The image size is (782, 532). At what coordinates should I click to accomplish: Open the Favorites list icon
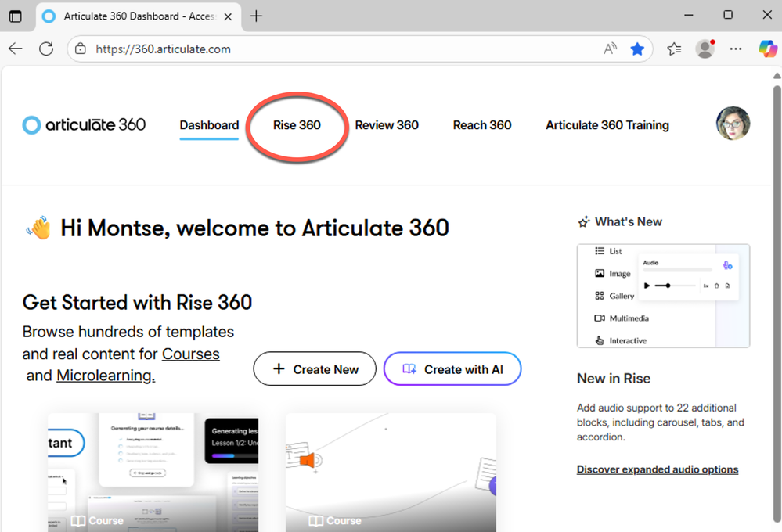pos(674,49)
